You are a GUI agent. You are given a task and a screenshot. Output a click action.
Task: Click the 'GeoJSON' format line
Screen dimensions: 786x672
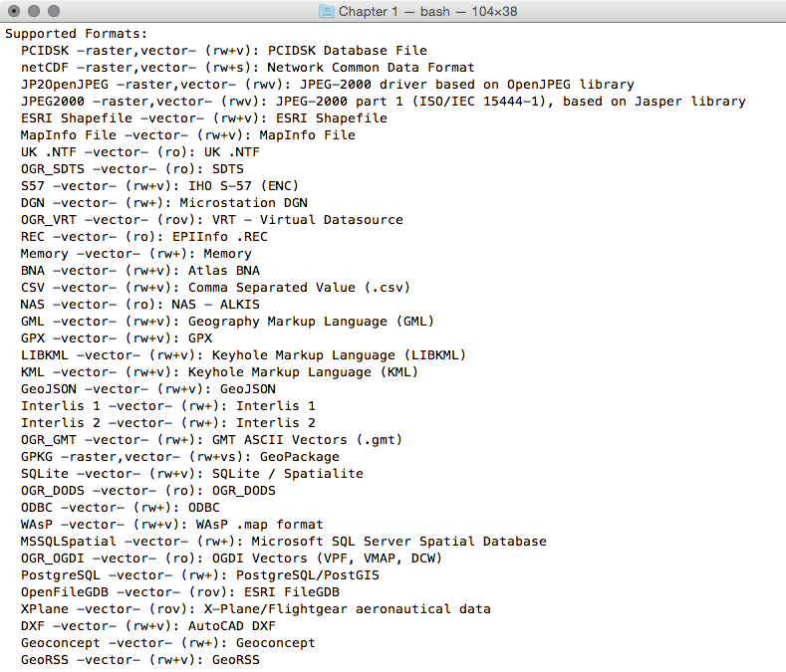[147, 389]
